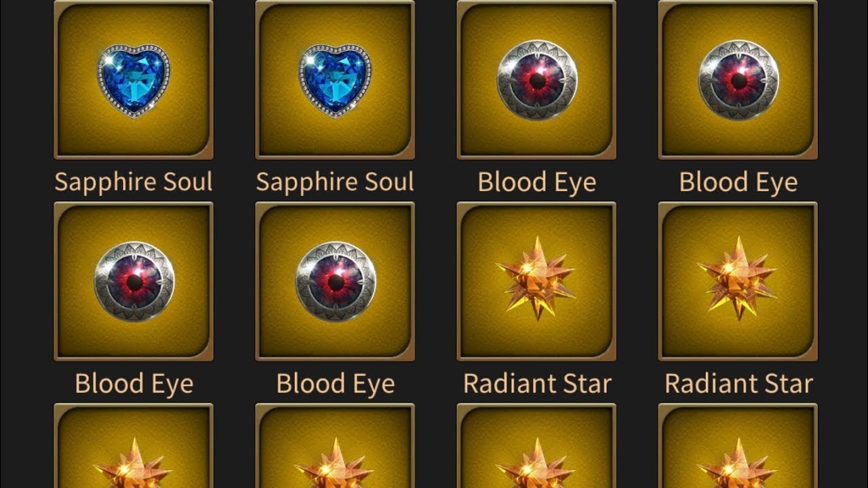Tap the top-right corner Blood Eye gem

point(738,80)
